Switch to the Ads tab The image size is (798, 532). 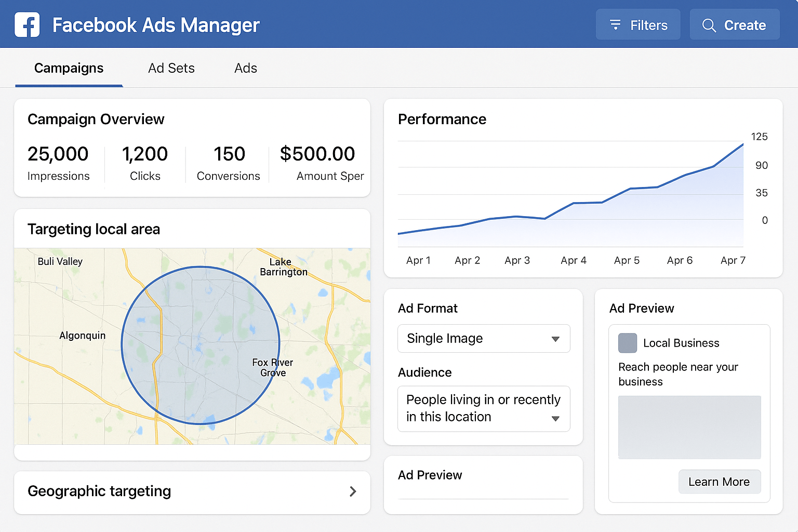tap(246, 68)
